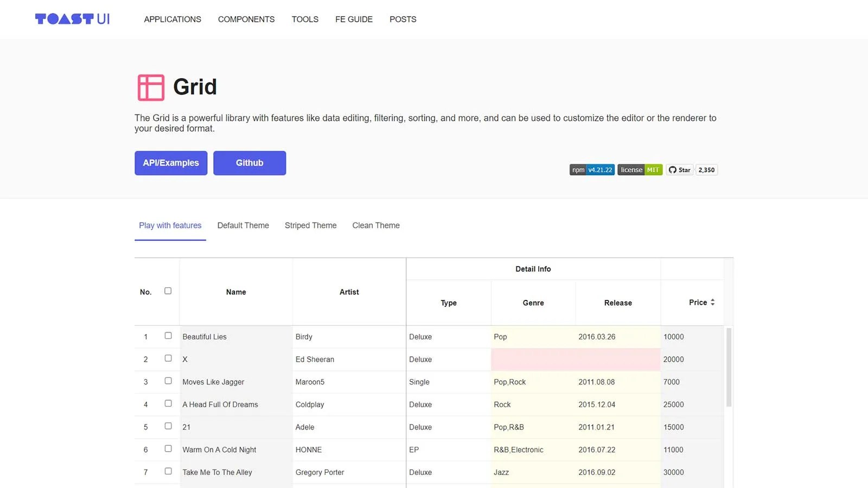Click the npm v4.21.22 version badge
Image resolution: width=868 pixels, height=488 pixels.
tap(591, 169)
